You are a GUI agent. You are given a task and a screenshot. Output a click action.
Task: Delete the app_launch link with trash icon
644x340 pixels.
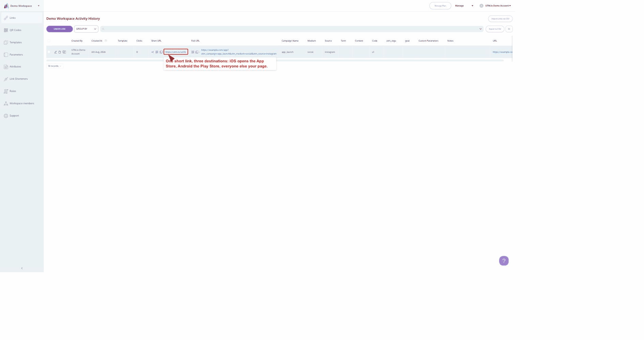click(x=60, y=52)
